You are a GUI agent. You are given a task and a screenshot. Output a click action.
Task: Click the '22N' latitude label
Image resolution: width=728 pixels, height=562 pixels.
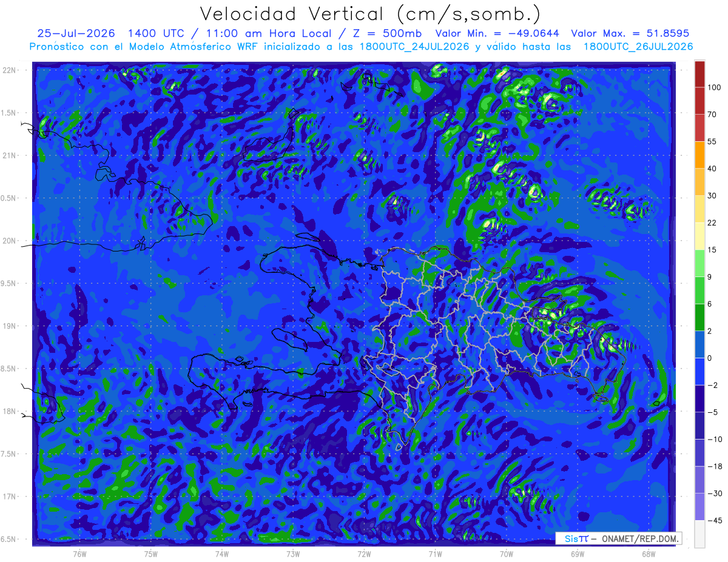point(10,70)
